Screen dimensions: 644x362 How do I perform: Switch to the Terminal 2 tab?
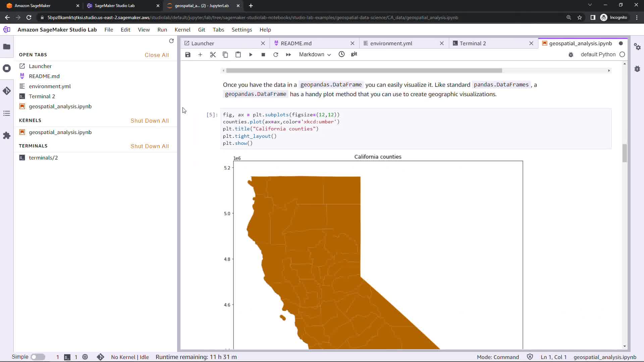(x=473, y=43)
